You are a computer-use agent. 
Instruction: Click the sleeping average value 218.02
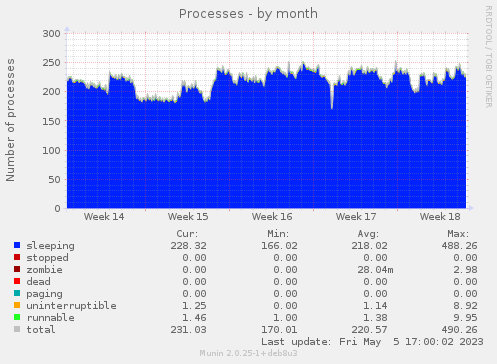[369, 246]
